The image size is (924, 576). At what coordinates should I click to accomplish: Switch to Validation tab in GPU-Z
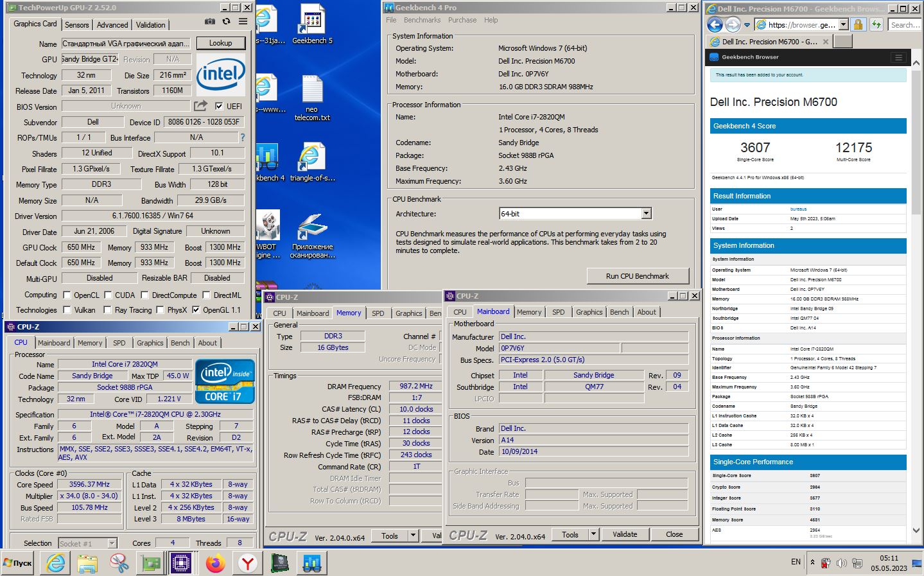151,24
